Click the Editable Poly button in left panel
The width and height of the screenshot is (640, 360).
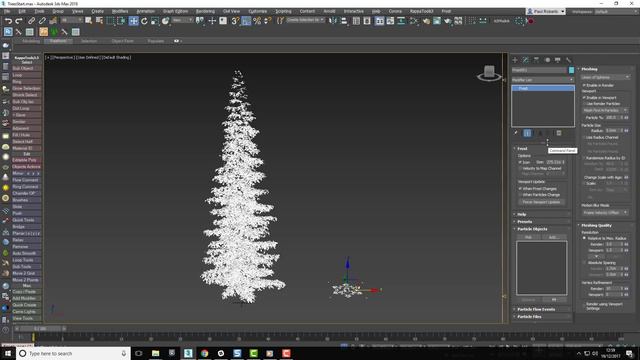pyautogui.click(x=27, y=160)
